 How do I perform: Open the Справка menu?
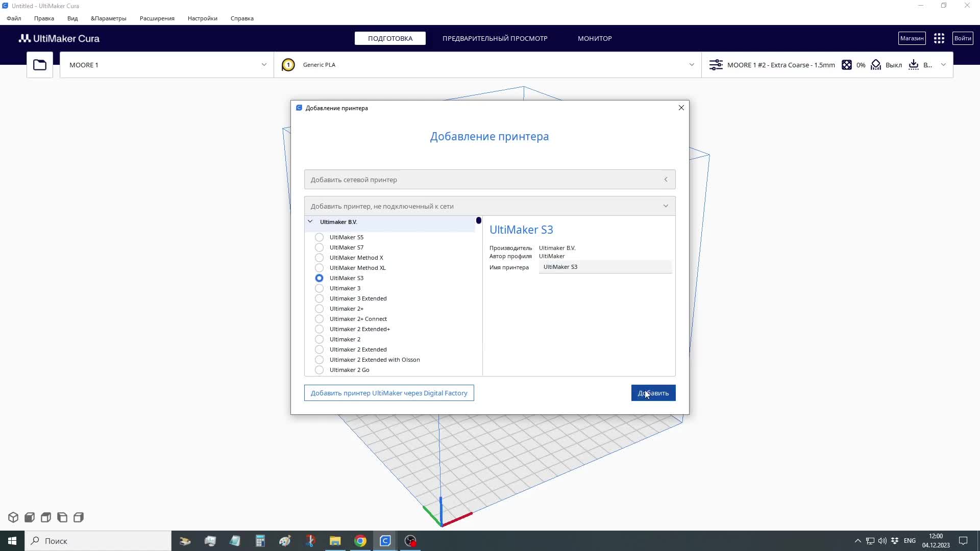point(242,18)
